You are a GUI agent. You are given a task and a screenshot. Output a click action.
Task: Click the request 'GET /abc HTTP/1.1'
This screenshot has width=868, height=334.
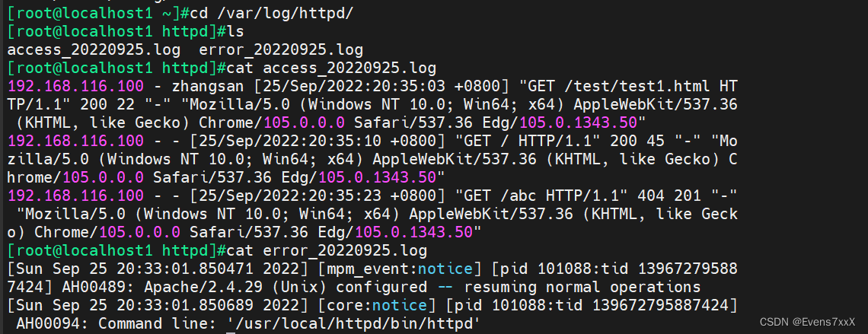(x=541, y=196)
